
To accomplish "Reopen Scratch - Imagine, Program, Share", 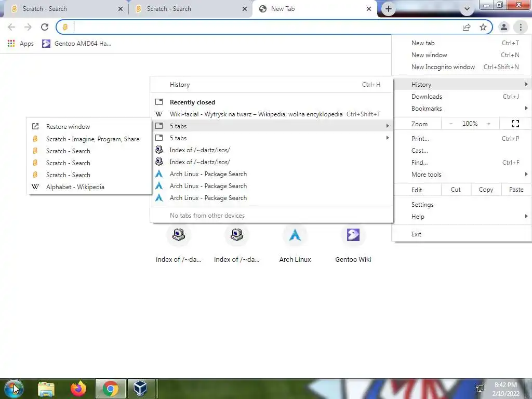I will (89, 139).
